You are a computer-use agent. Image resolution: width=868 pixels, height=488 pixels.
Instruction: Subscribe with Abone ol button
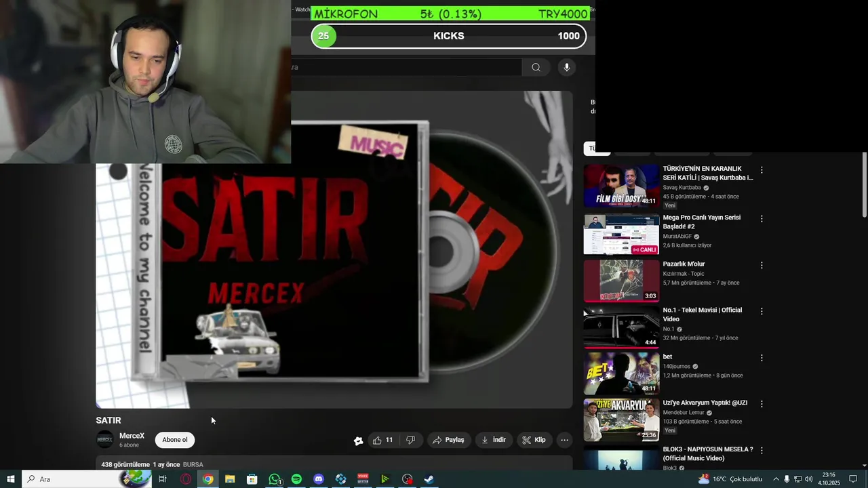click(175, 440)
